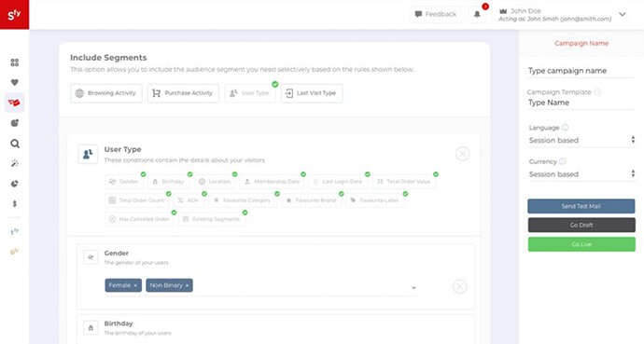Open the heart icon in sidebar
Viewport: 644px width, 344px height.
[x=15, y=82]
